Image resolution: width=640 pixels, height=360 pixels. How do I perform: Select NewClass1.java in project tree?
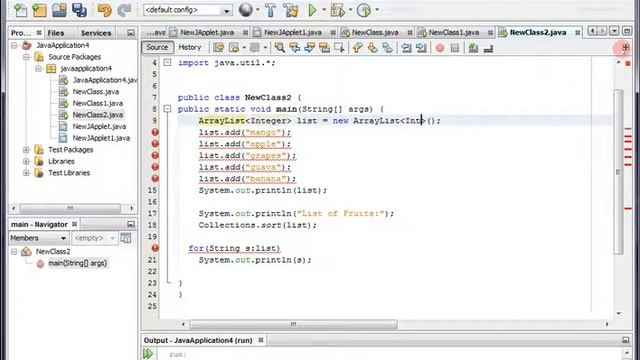[x=98, y=103]
